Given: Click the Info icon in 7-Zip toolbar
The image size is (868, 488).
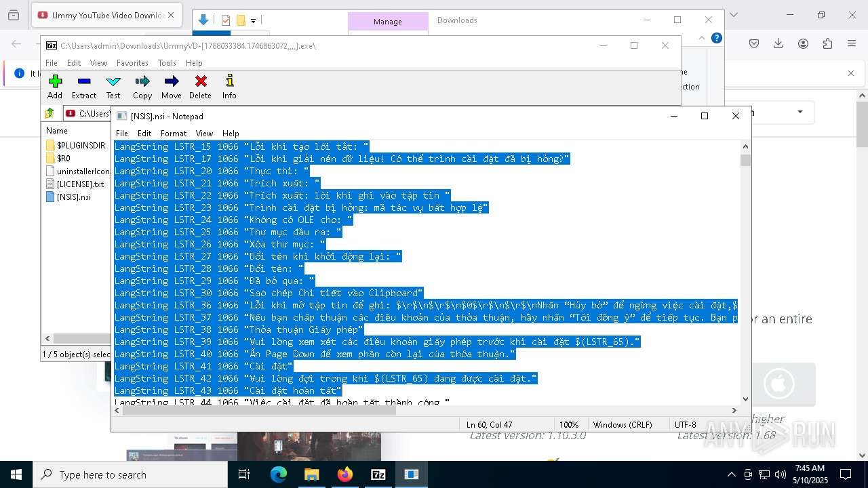Looking at the screenshot, I should pos(230,81).
